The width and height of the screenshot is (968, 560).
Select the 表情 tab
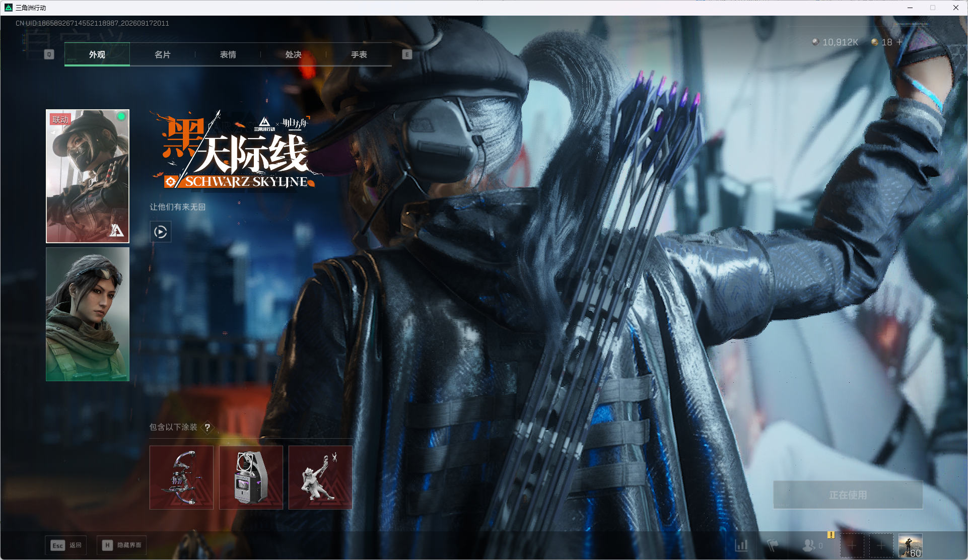228,54
